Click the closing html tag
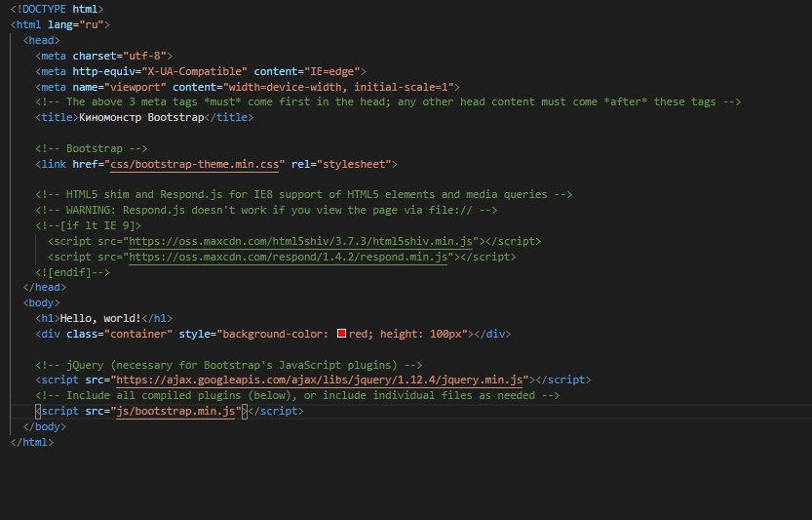 point(32,442)
